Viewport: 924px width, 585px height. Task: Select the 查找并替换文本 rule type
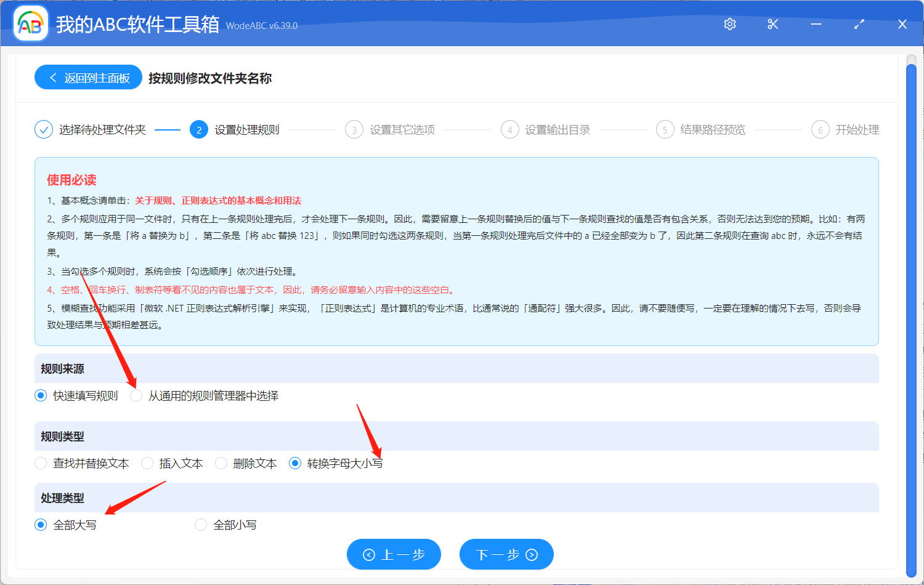pyautogui.click(x=40, y=462)
